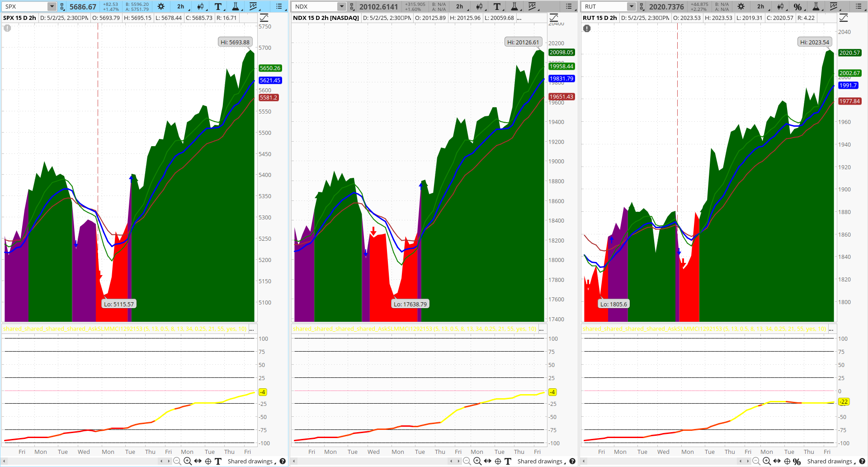
Task: Click the warning exclamation badge on SPX chart
Action: click(7, 28)
